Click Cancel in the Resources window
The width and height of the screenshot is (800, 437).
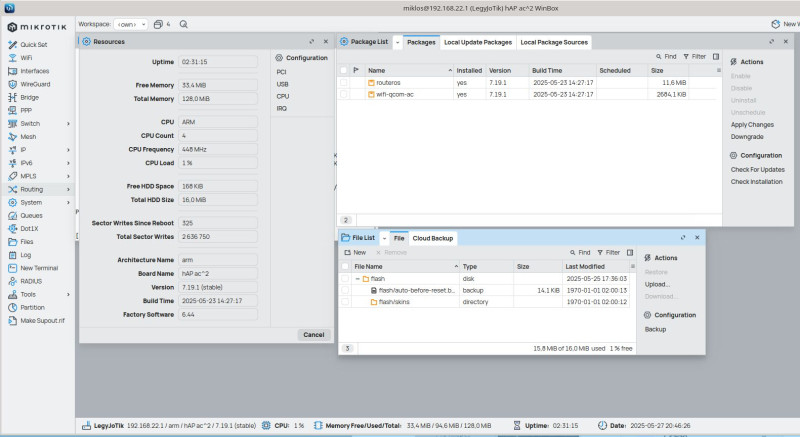coord(314,335)
